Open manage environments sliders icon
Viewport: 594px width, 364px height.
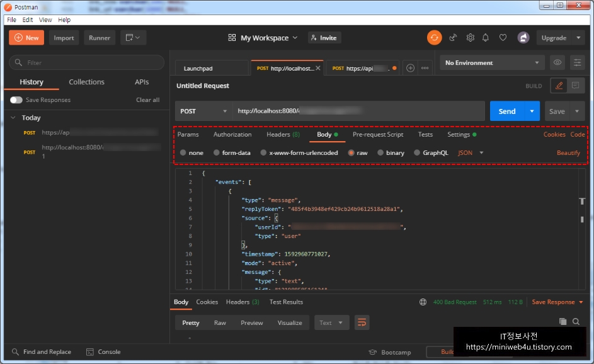[x=577, y=62]
